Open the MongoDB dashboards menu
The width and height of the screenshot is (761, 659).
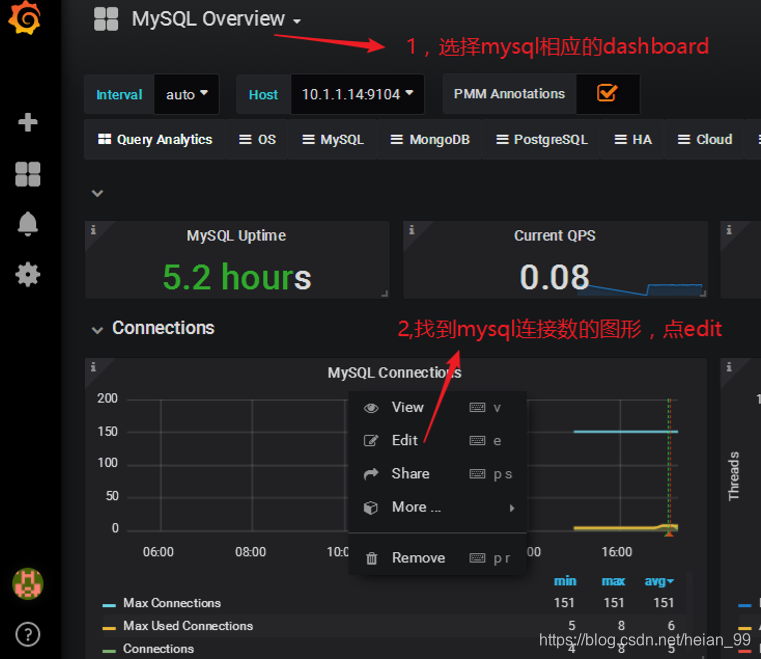(430, 140)
